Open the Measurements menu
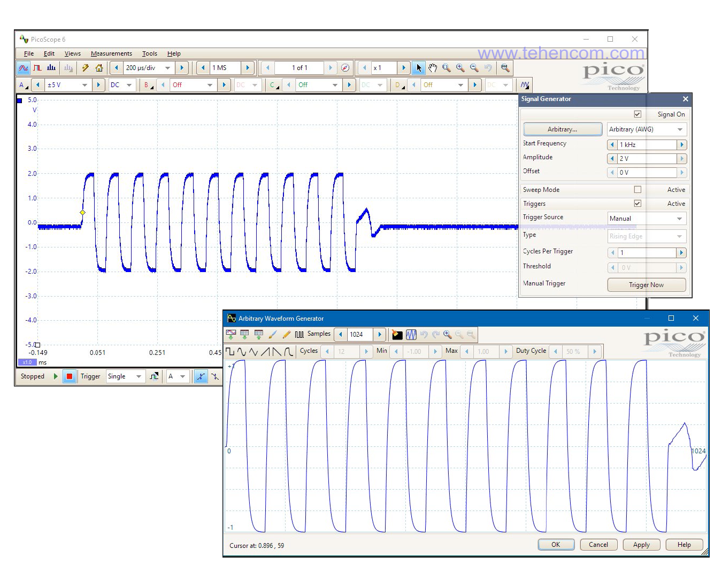 tap(111, 53)
